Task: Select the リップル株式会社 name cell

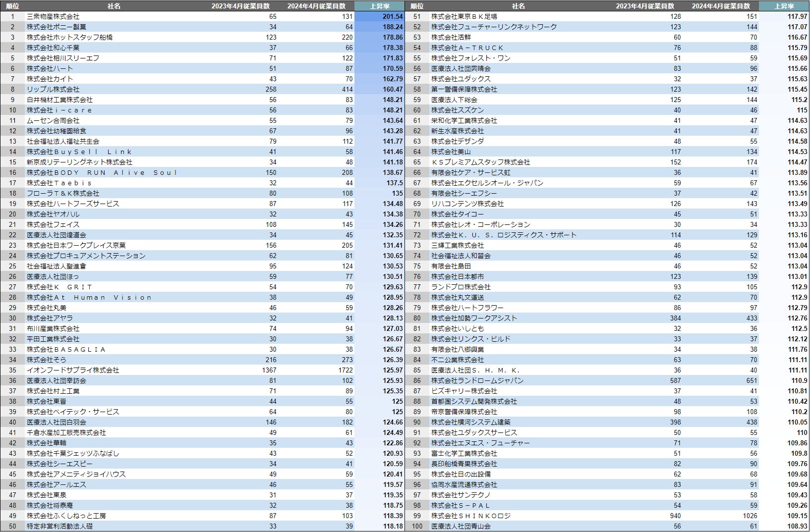Action: [114, 89]
